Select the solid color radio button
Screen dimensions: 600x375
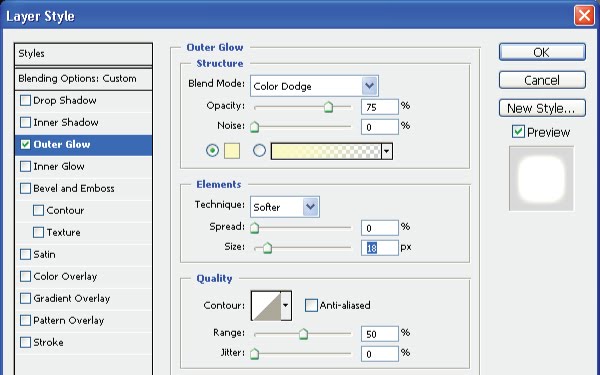click(x=212, y=150)
